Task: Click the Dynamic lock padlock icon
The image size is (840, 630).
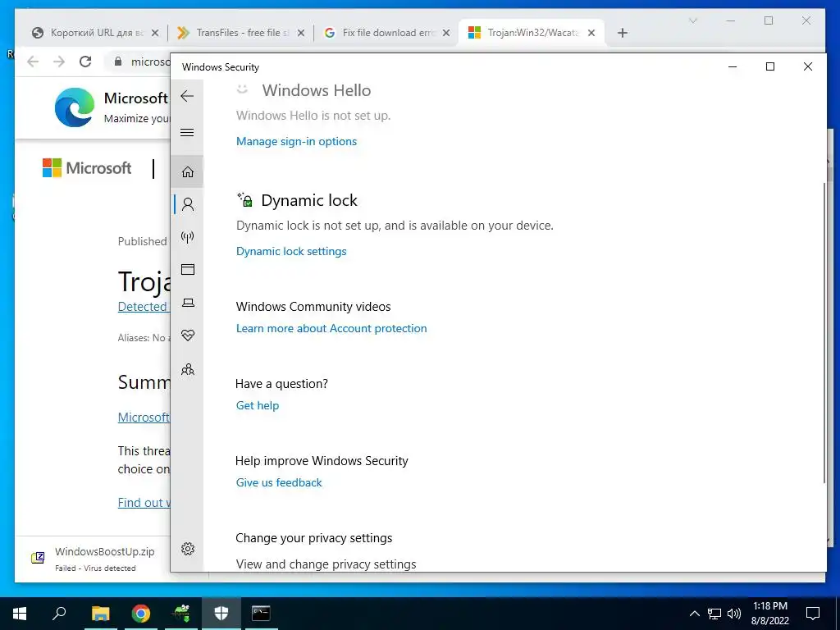Action: (245, 200)
